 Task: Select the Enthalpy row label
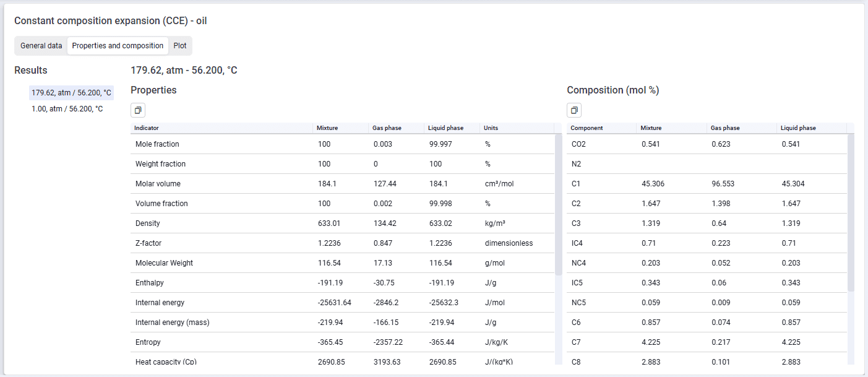[150, 283]
